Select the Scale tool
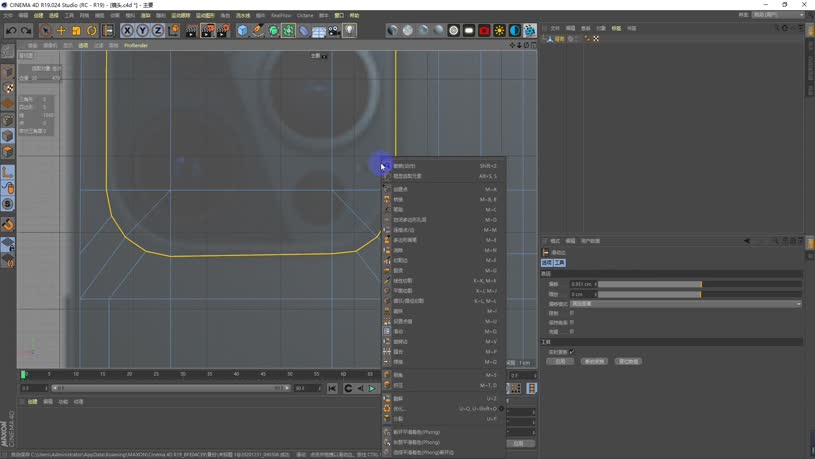 point(76,31)
